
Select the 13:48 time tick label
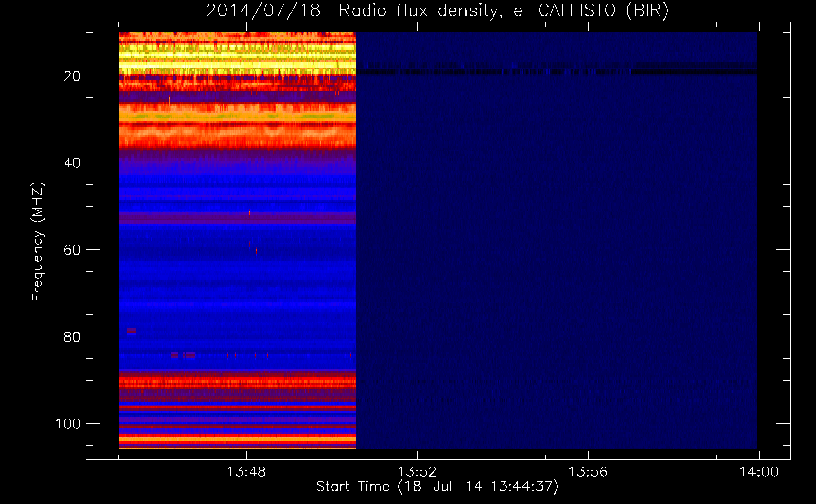pyautogui.click(x=246, y=472)
